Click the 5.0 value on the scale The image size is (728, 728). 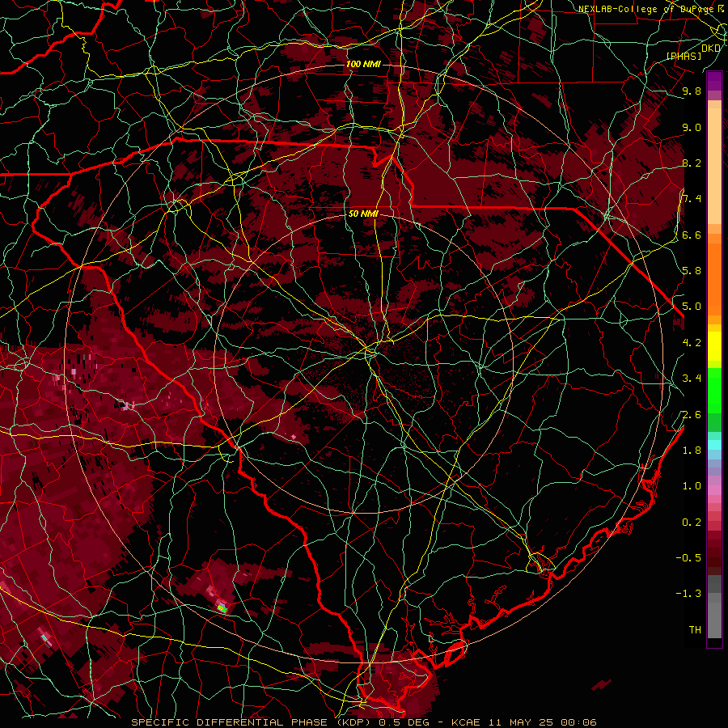tap(692, 307)
